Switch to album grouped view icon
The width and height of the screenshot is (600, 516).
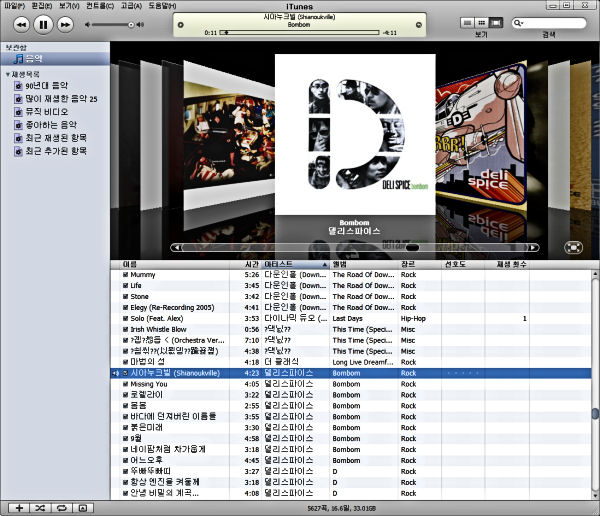tap(481, 23)
